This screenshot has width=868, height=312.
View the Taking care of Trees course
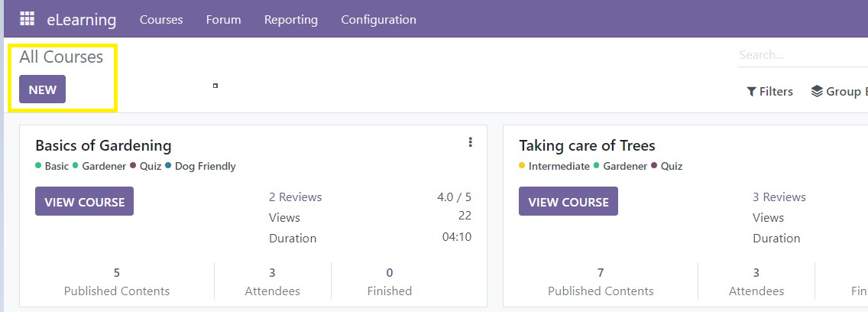(x=568, y=202)
